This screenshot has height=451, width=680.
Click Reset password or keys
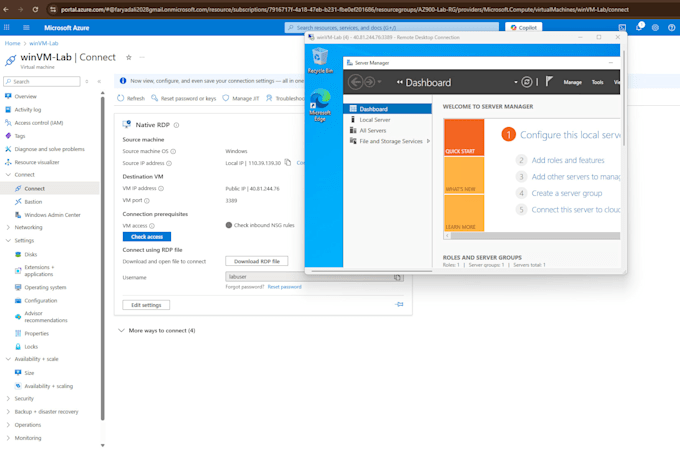(x=183, y=98)
